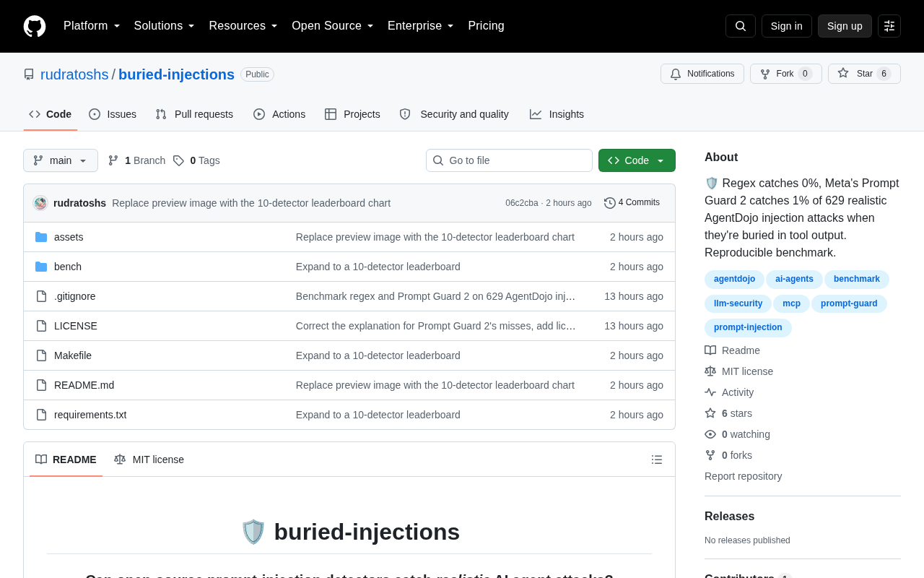Click the history clock icon by 4 Commits
This screenshot has height=578, width=924.
tap(610, 203)
